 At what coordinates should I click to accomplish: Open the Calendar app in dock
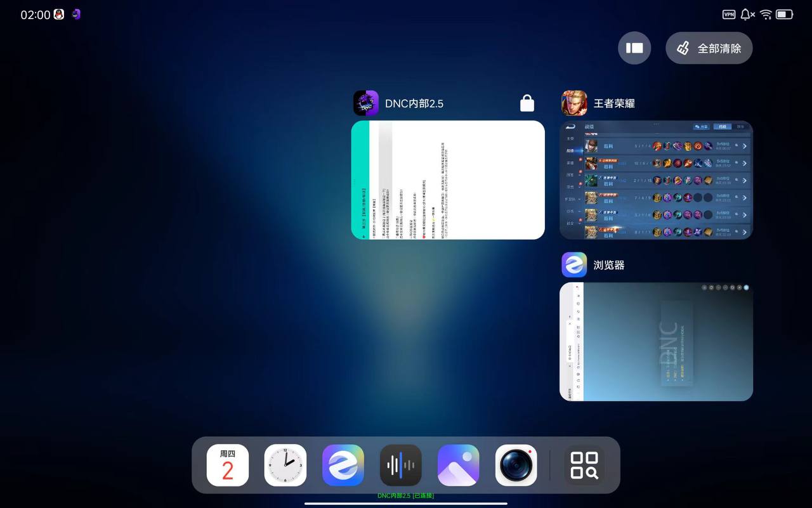[x=228, y=465]
